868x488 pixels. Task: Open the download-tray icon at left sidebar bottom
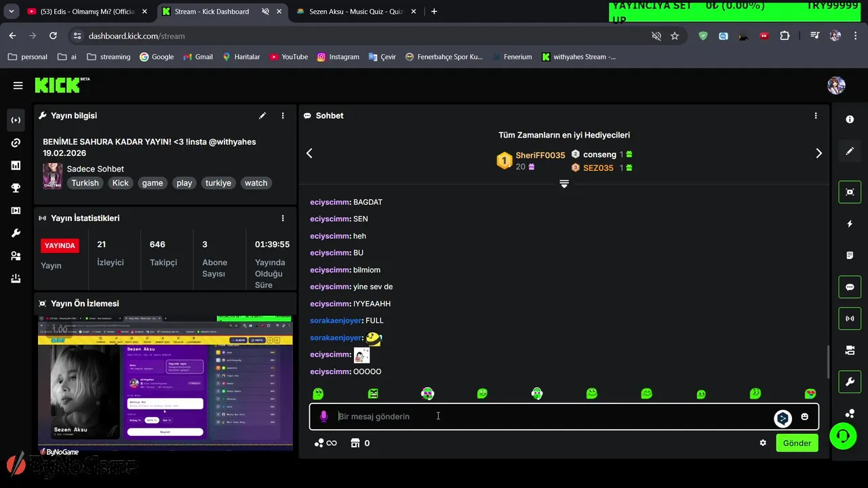click(x=16, y=279)
